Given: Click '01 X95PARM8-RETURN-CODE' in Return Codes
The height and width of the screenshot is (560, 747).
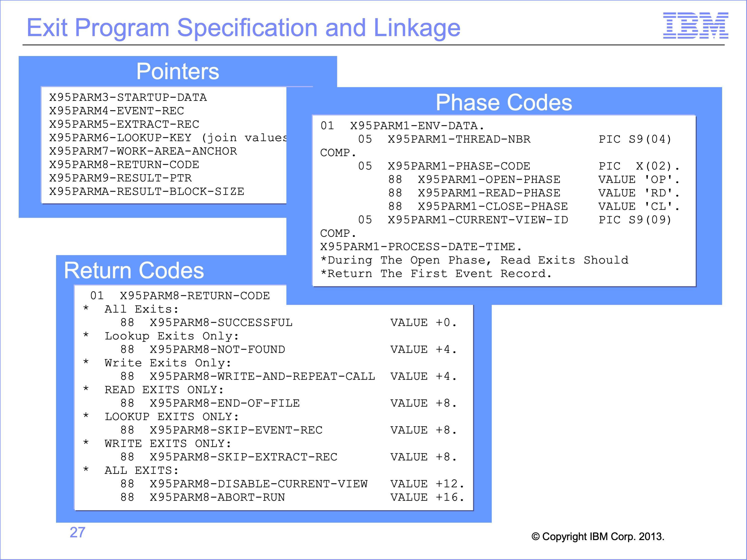Looking at the screenshot, I should coord(180,296).
